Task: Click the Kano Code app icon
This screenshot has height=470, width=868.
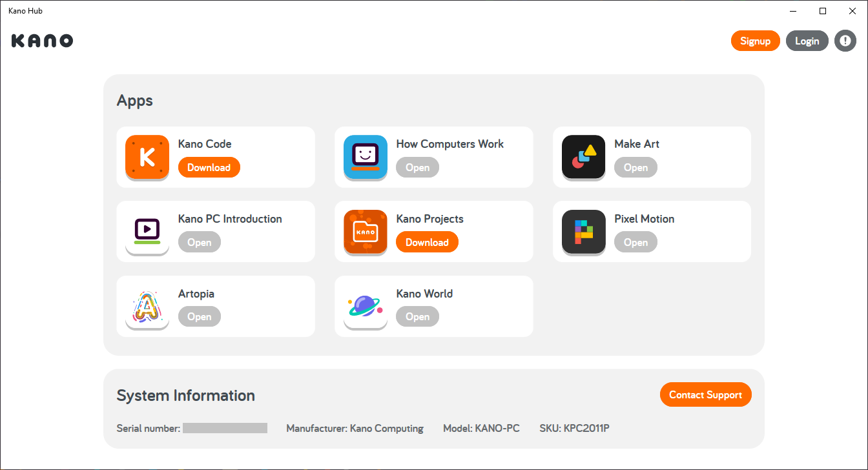Action: click(x=147, y=158)
